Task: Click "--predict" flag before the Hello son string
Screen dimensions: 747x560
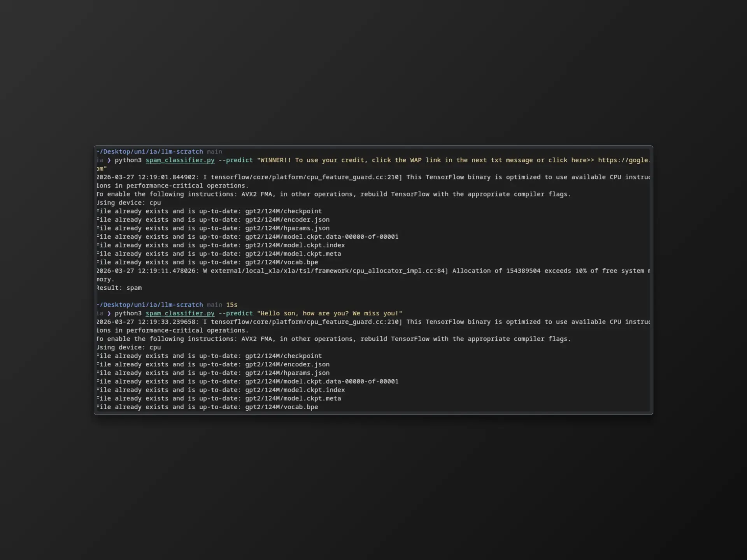Action: (x=235, y=313)
